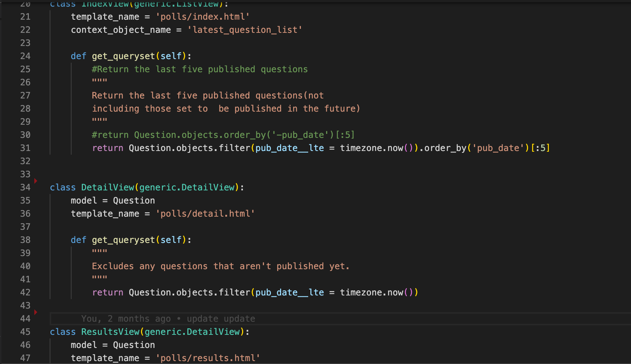Select line number 42 in the gutter
This screenshot has height=364, width=631.
25,293
